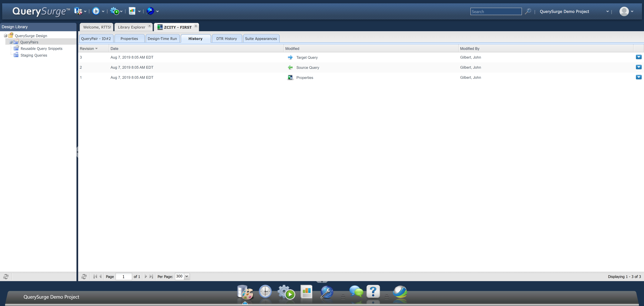Launch Design Library from bottom dock
This screenshot has height=306, width=644.
click(245, 292)
